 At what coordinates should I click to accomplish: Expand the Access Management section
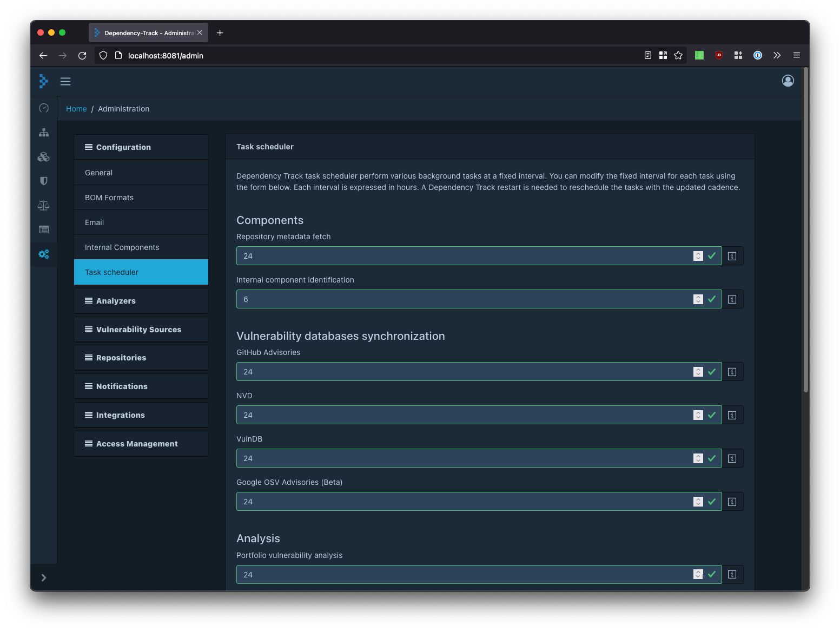pos(141,444)
